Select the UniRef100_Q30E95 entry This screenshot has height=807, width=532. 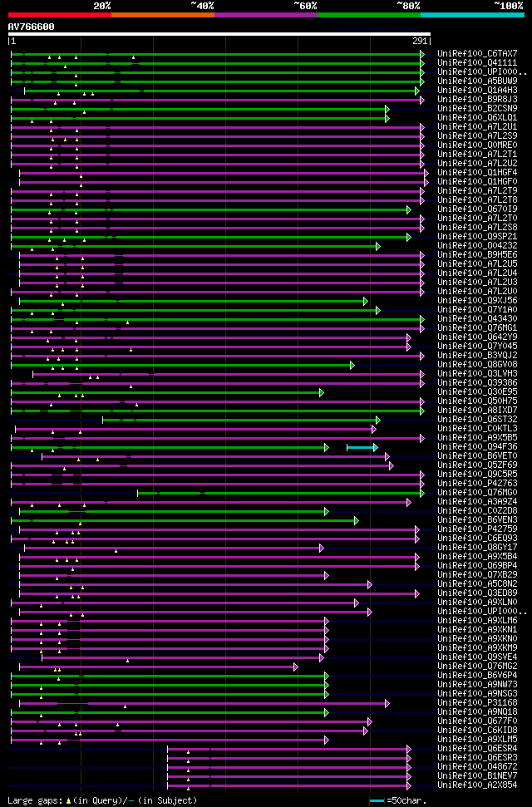pos(477,392)
